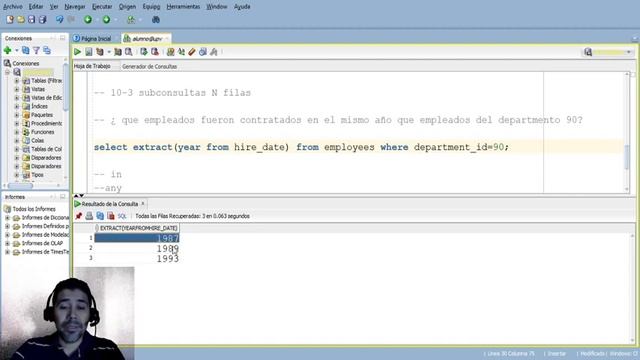640x360 pixels.
Task: Select the result cell with 1993
Action: [x=137, y=258]
